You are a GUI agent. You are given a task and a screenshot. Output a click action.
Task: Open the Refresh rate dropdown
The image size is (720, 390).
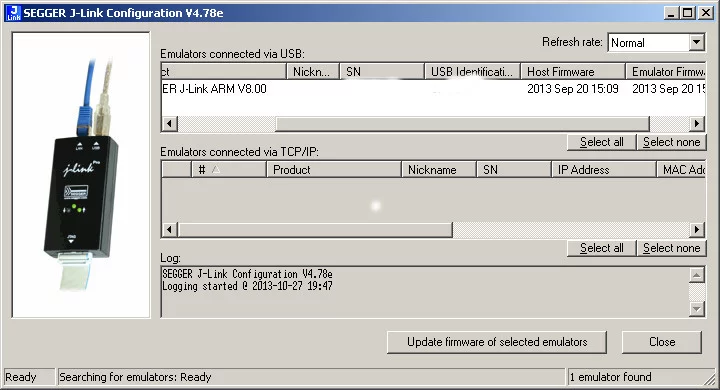[x=696, y=43]
